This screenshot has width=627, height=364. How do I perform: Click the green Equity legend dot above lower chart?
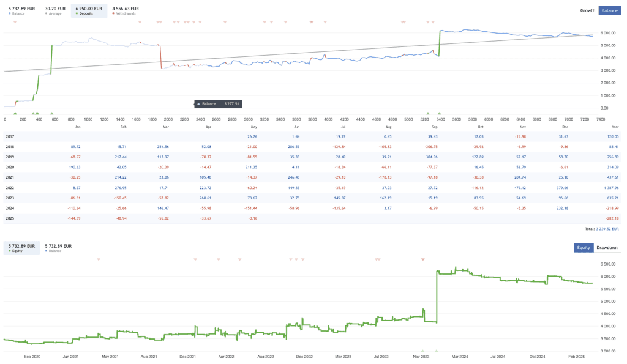click(x=10, y=250)
